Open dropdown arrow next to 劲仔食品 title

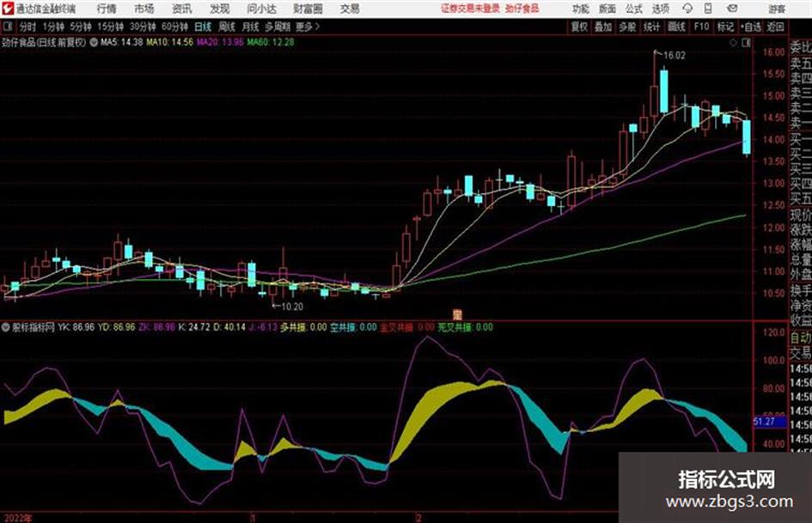click(94, 42)
